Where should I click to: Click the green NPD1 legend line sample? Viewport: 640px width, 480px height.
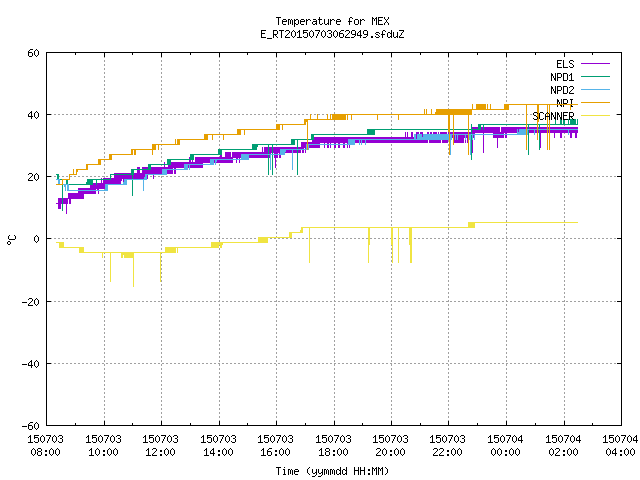click(595, 77)
